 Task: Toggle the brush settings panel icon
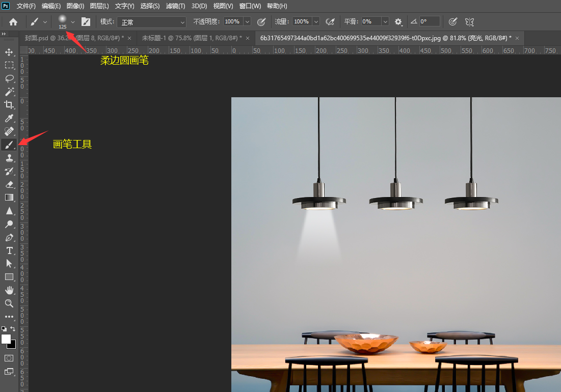pyautogui.click(x=86, y=22)
